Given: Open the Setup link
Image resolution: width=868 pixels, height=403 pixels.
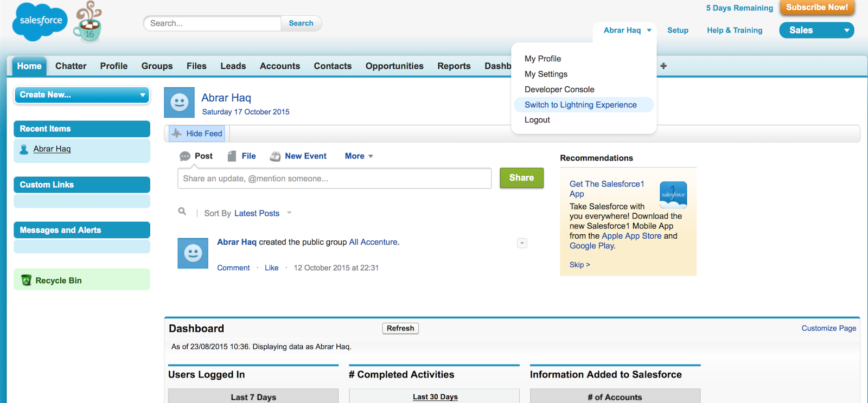Looking at the screenshot, I should point(678,30).
